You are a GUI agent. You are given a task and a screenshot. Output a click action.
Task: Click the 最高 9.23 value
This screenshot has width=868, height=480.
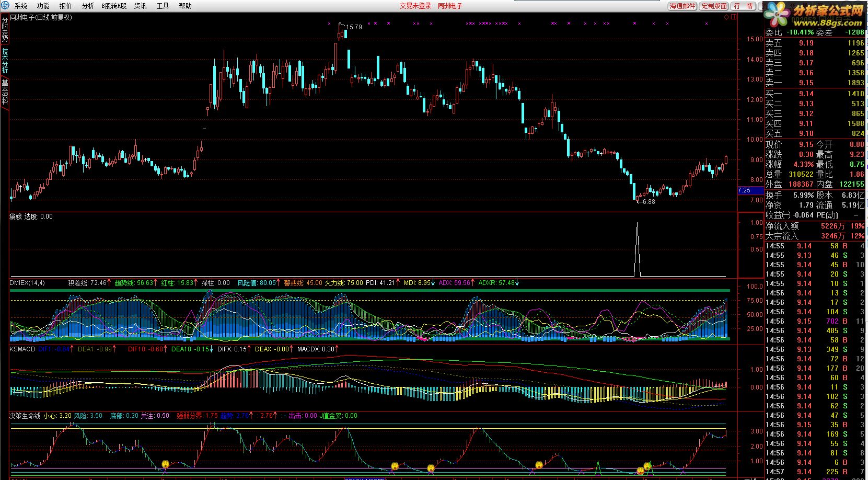(857, 154)
